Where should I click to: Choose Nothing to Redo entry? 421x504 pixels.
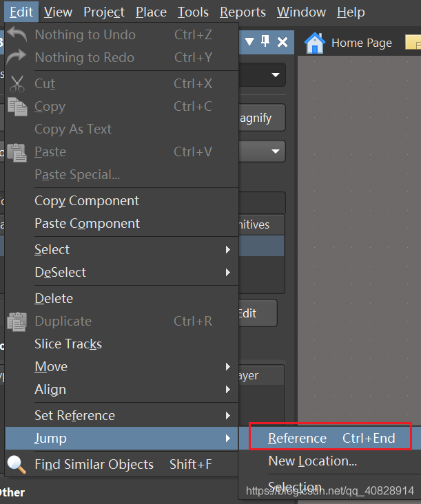click(x=121, y=57)
